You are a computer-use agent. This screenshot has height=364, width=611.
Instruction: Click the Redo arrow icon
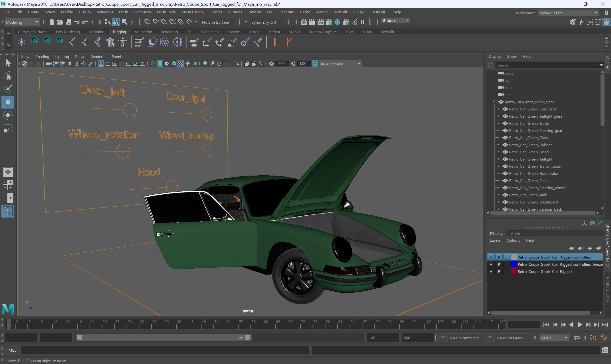tap(85, 22)
